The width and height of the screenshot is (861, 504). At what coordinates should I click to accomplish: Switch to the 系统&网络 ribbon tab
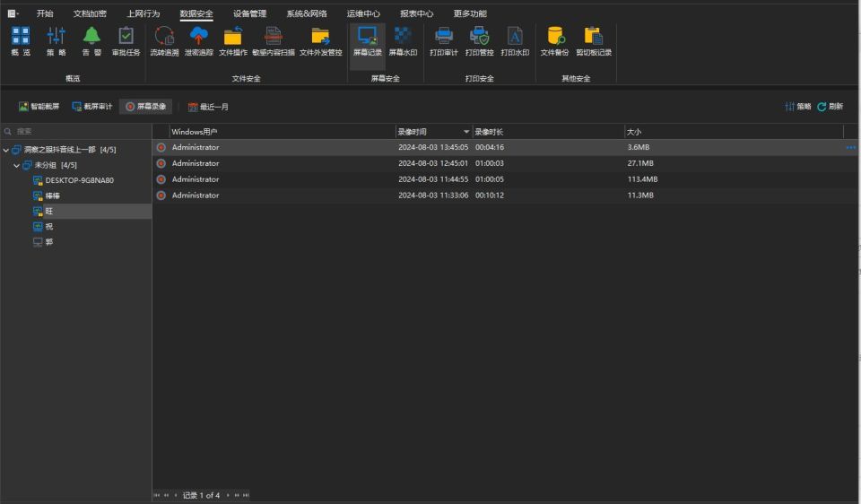tap(307, 13)
